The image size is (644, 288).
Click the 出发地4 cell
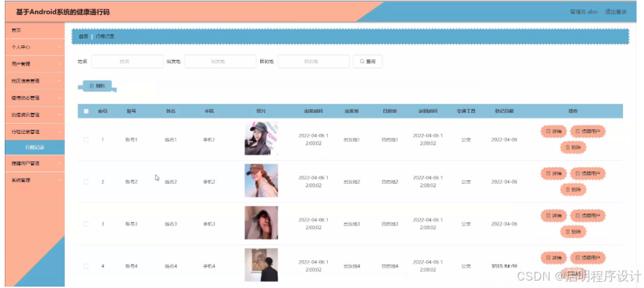(351, 266)
